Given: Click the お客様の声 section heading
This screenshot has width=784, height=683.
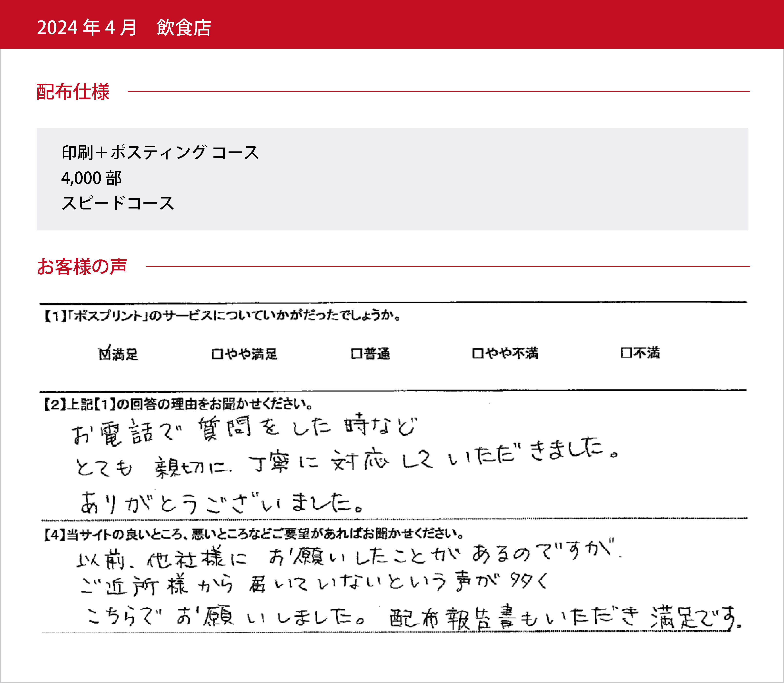Looking at the screenshot, I should pyautogui.click(x=82, y=267).
